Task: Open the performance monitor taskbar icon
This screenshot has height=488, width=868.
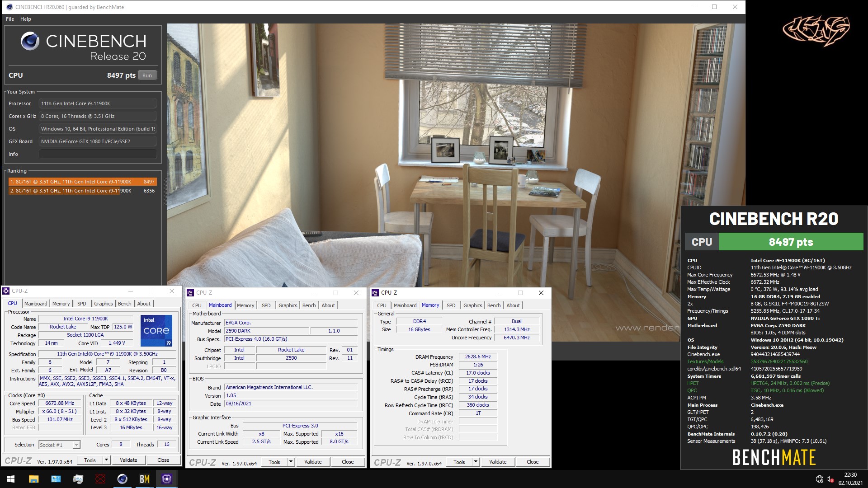Action: pyautogui.click(x=78, y=479)
